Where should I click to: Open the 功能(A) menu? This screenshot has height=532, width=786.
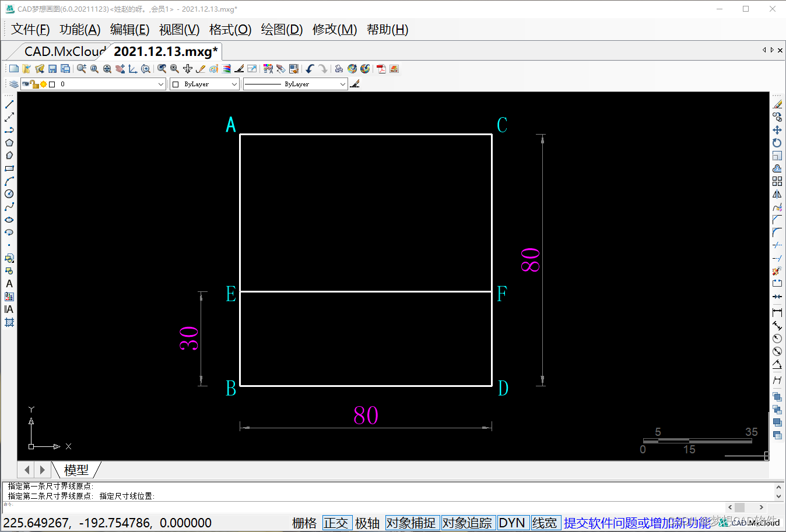(x=80, y=29)
